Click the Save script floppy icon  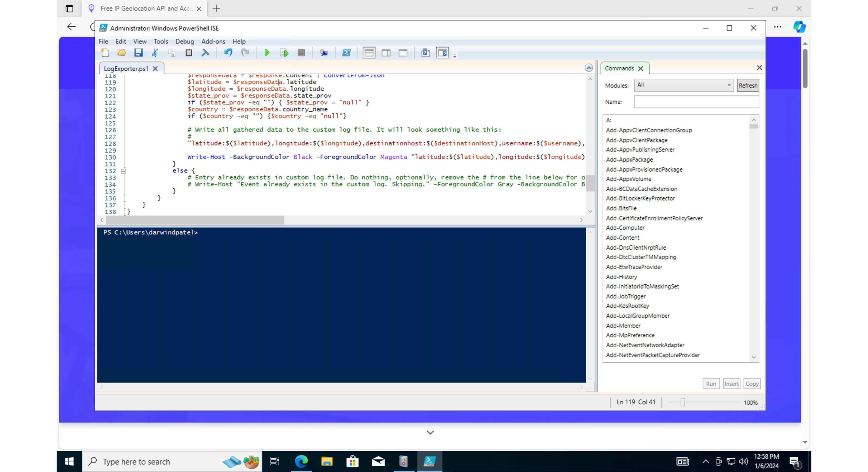(138, 53)
